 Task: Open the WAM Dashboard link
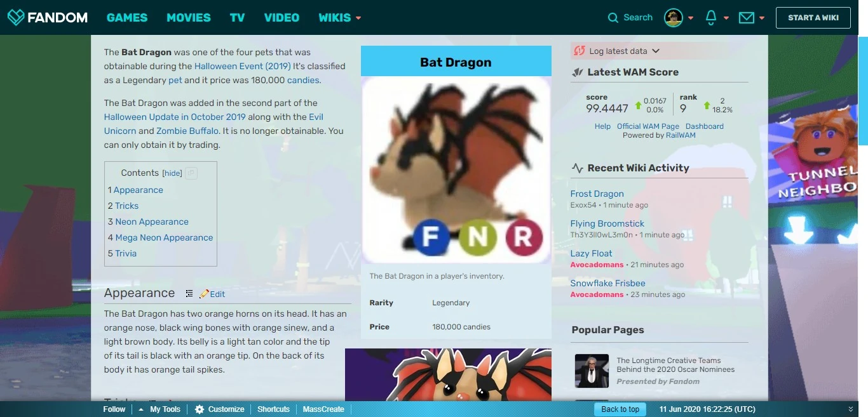point(705,126)
